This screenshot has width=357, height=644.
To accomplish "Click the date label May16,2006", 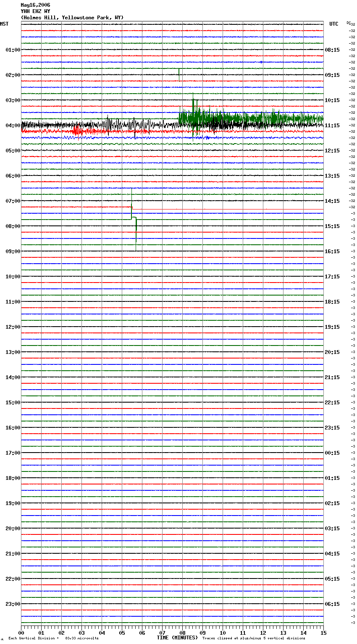I will [x=35, y=5].
